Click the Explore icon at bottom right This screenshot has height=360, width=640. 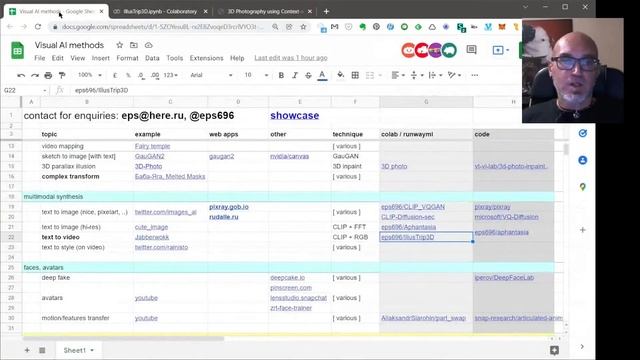pos(554,350)
